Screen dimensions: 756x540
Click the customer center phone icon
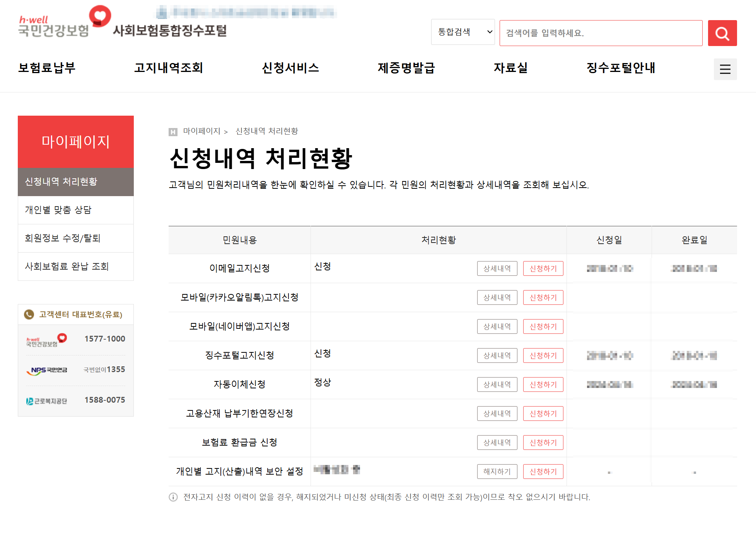pyautogui.click(x=29, y=314)
